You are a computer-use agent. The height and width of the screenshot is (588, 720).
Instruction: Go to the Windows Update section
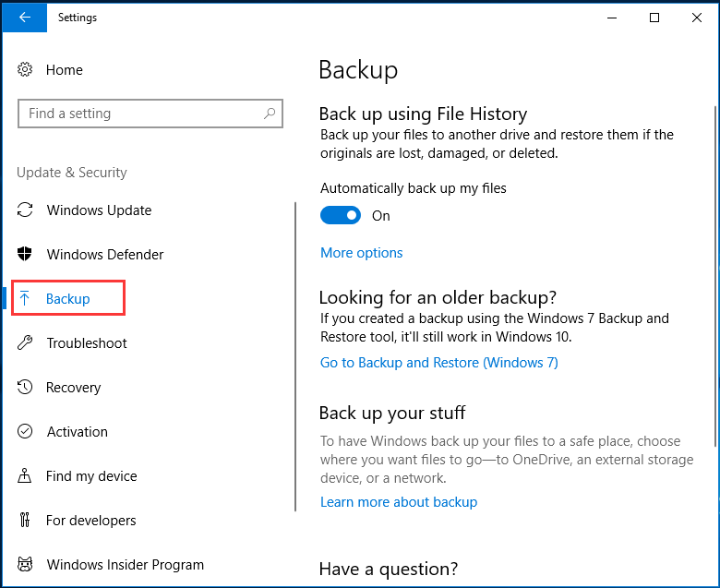coord(99,210)
